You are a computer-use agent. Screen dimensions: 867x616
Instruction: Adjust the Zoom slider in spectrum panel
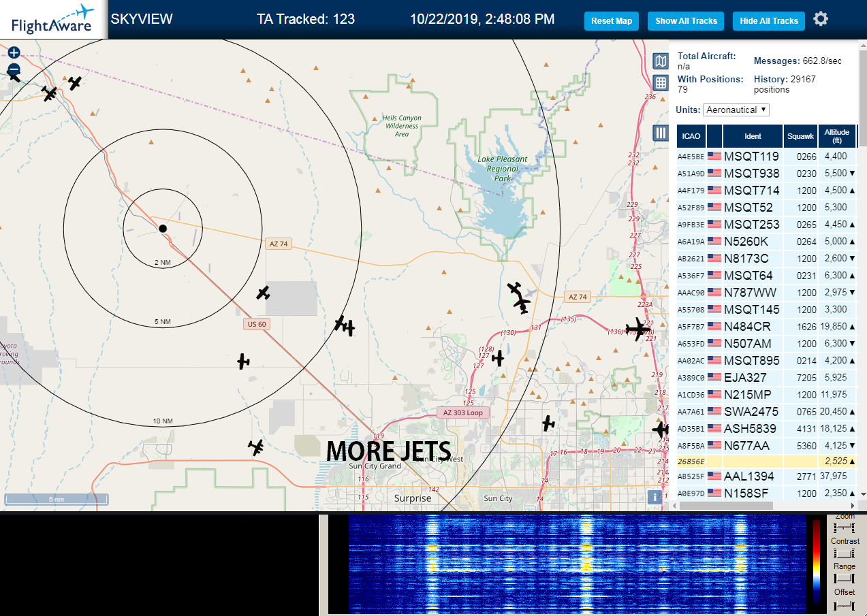pos(845,528)
